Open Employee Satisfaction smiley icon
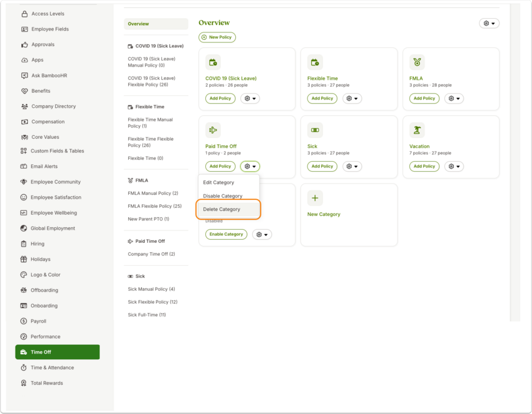Screen dimensions: 532x414 [x=24, y=197]
